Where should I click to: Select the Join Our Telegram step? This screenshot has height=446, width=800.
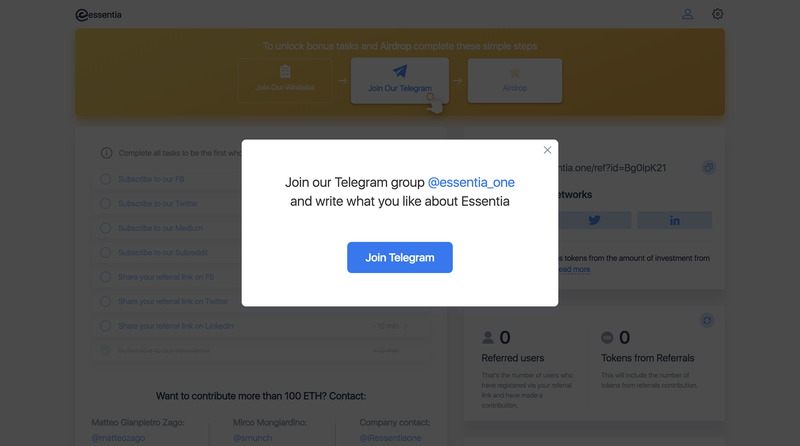point(400,81)
